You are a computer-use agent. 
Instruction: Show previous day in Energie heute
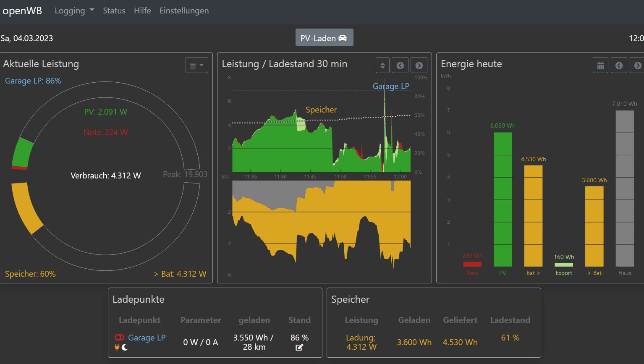pyautogui.click(x=619, y=65)
